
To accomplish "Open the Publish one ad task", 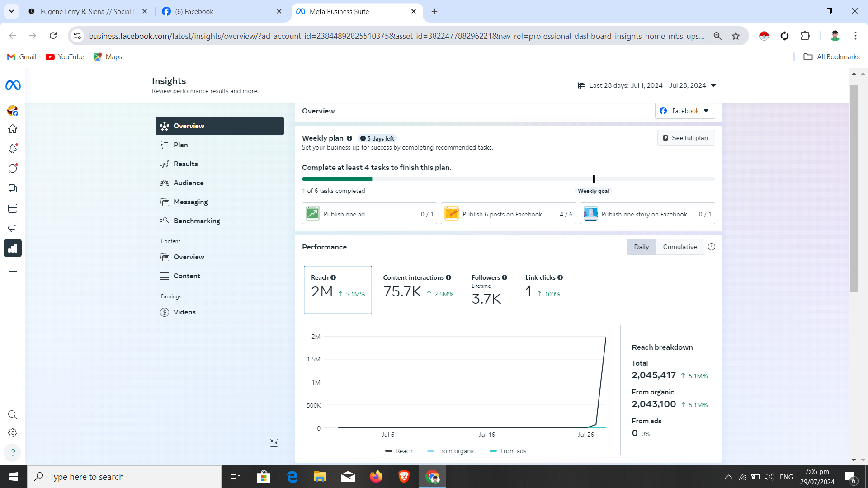I will [x=369, y=214].
